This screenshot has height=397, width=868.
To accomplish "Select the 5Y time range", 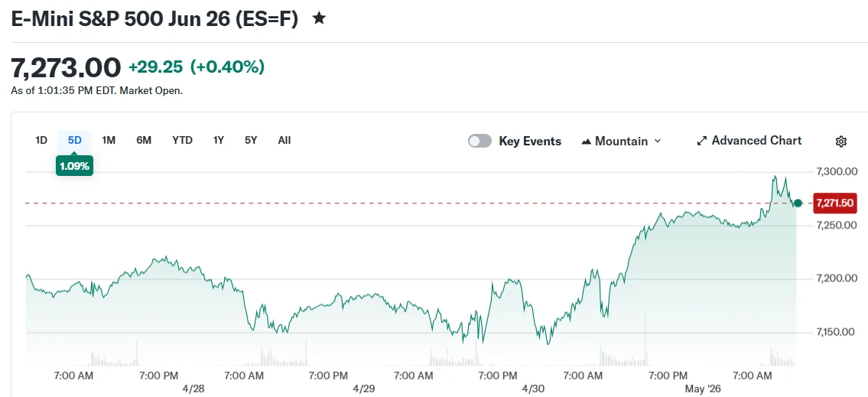I will pyautogui.click(x=252, y=140).
